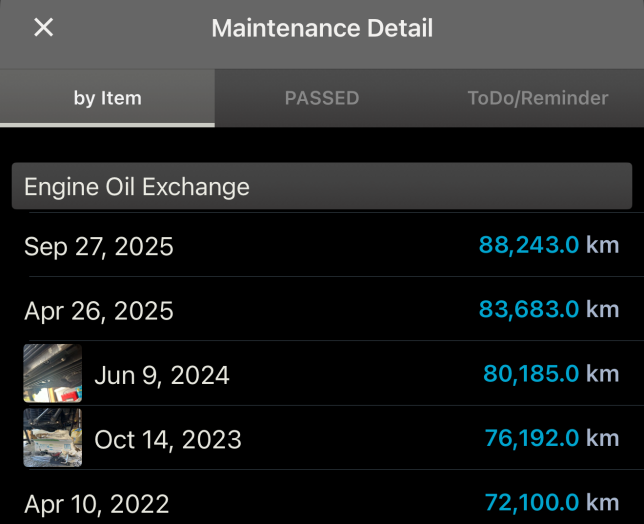Tap the Jun 9, 2024 date label
Image resolution: width=644 pixels, height=524 pixels.
[x=162, y=375]
